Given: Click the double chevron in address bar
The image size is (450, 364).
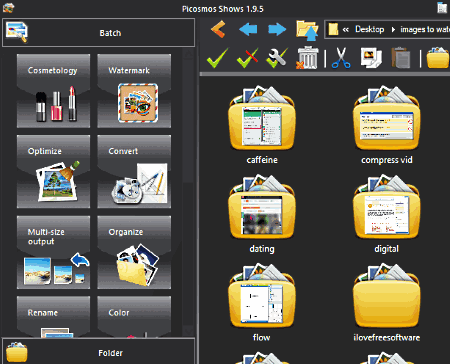Looking at the screenshot, I should tap(346, 30).
